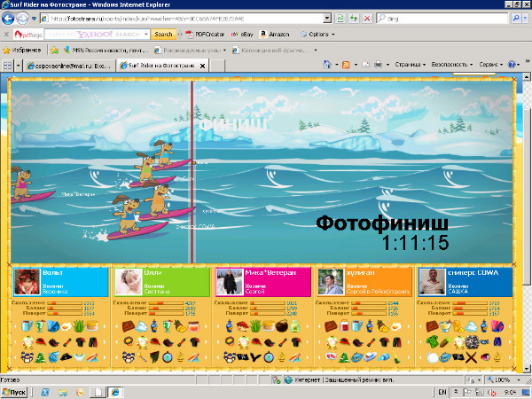This screenshot has width=532, height=399.
Task: Click player Мика*Ветеран's avatar photo
Action: [227, 281]
